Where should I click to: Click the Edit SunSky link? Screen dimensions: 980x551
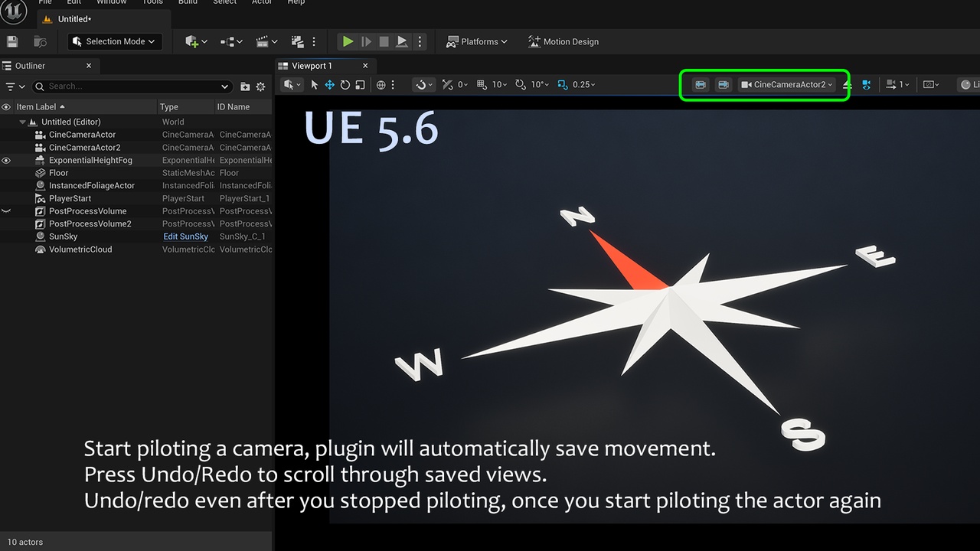click(185, 236)
